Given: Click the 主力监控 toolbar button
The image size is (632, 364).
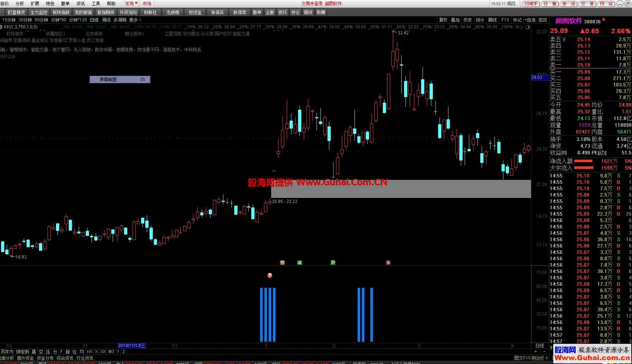Looking at the screenshot, I should point(39,12).
